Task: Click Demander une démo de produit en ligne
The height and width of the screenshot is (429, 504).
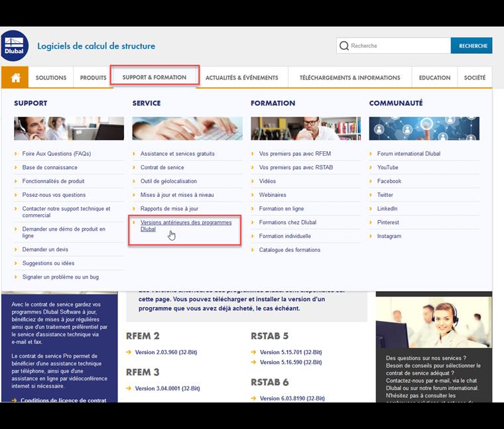Action: pyautogui.click(x=64, y=232)
